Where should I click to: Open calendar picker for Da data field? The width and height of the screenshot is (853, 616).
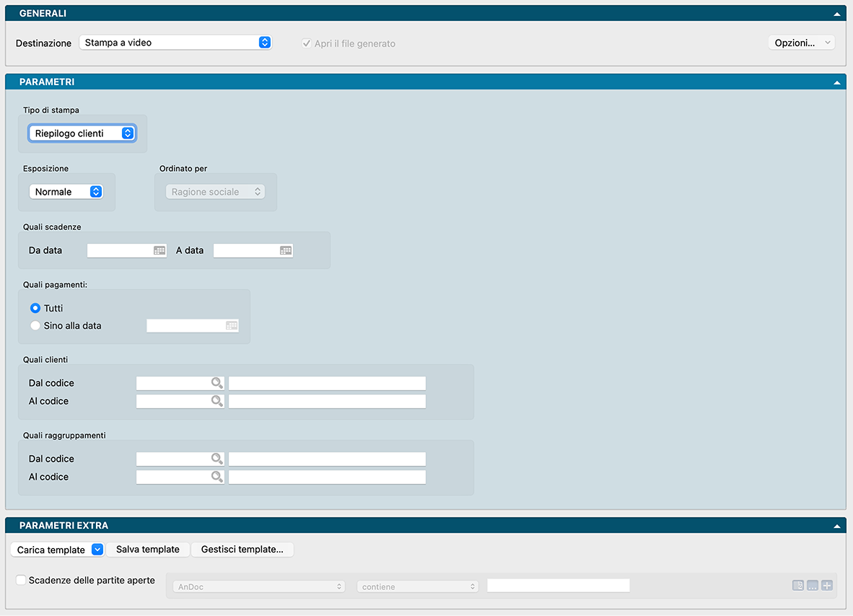point(159,250)
